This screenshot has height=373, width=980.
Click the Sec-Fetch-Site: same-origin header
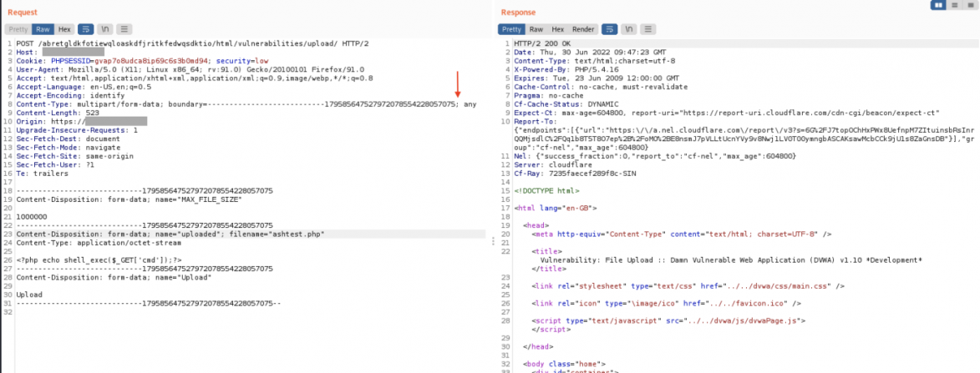(x=75, y=157)
